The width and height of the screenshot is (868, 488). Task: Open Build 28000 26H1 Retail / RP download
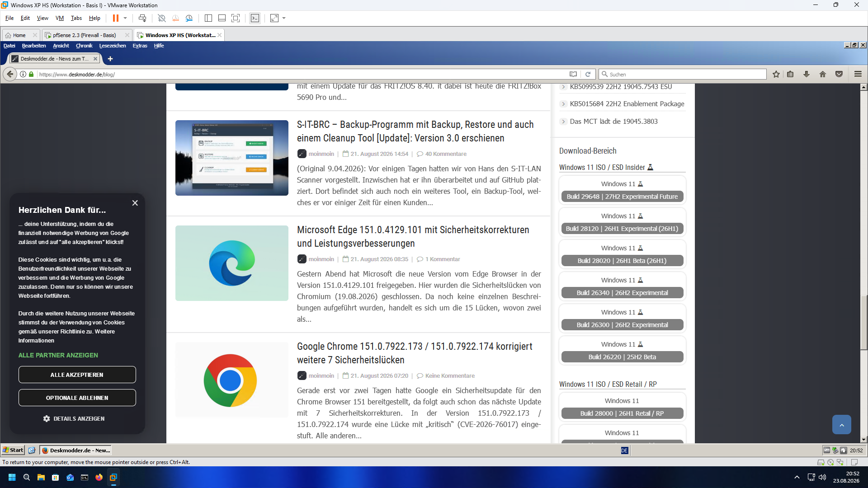pos(622,413)
